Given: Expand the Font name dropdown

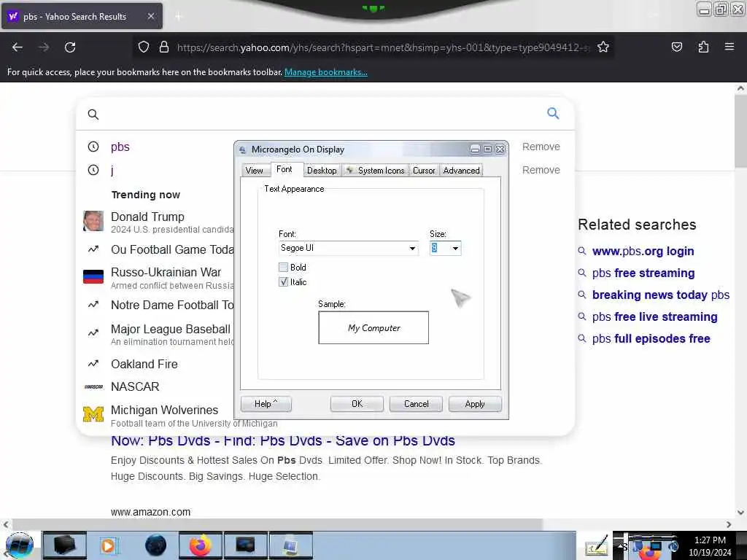Looking at the screenshot, I should point(412,248).
